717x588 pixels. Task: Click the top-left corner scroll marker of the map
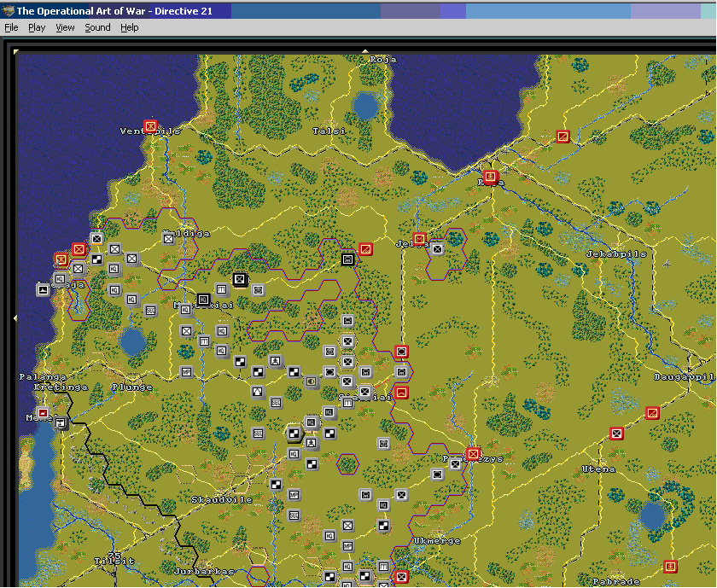pos(16,52)
